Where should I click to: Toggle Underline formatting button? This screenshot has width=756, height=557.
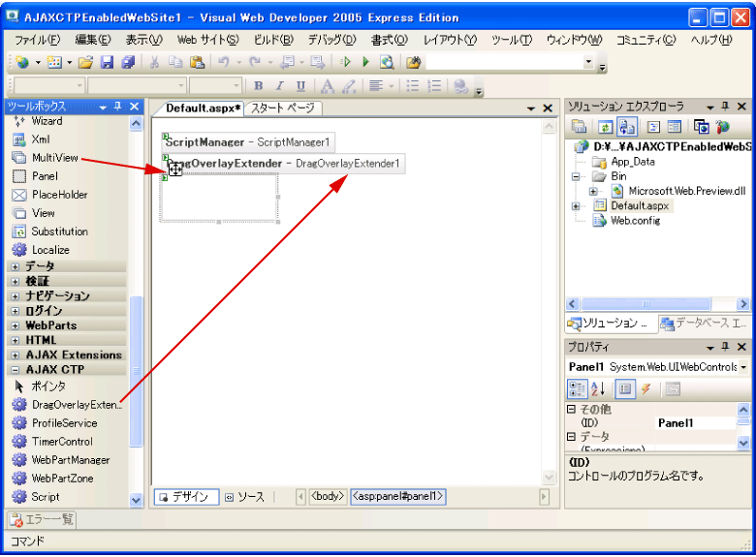coord(300,86)
